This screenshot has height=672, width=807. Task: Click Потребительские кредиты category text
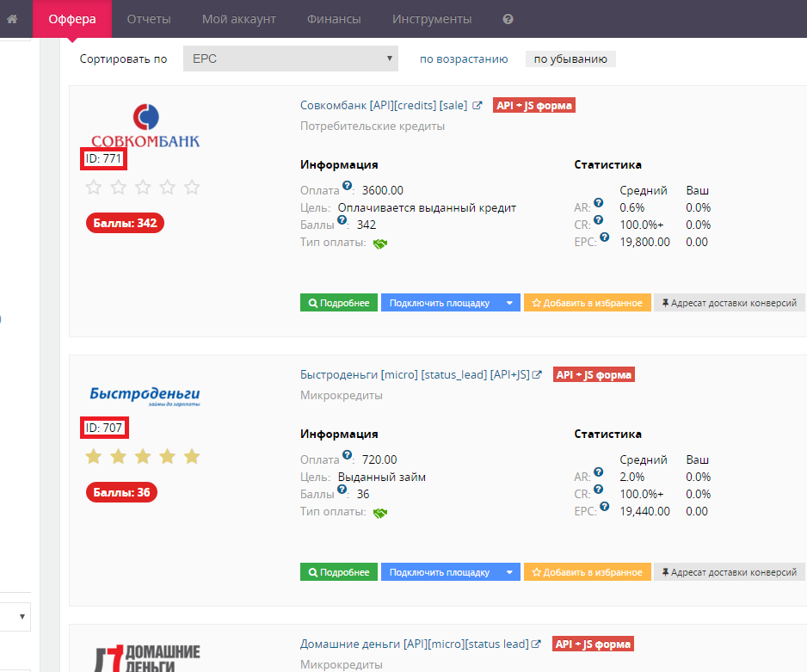pos(373,126)
